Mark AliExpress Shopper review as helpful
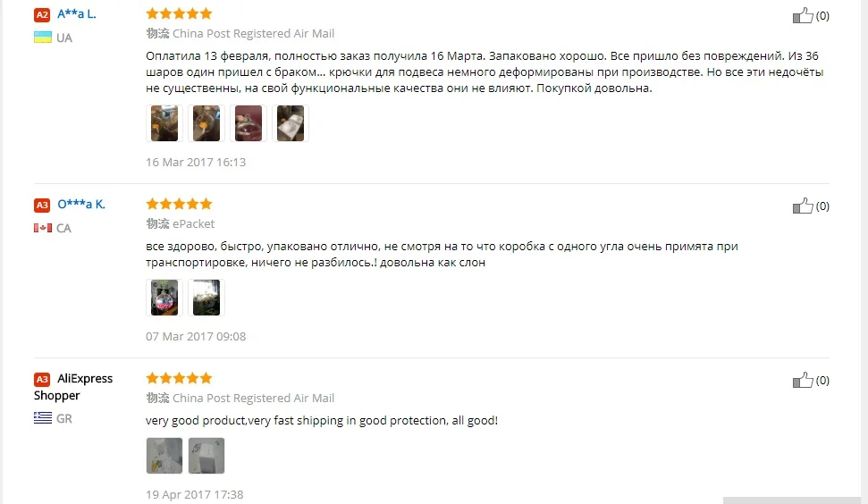 [x=802, y=380]
